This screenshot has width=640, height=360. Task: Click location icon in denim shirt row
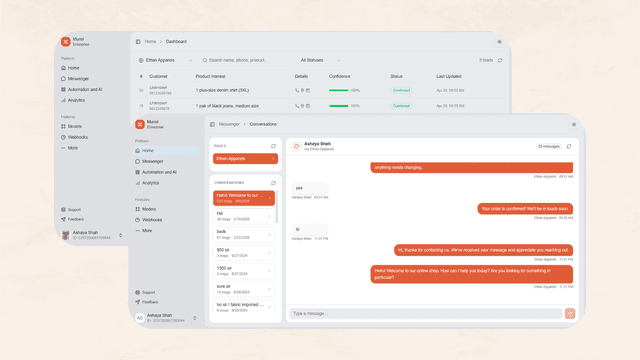(x=302, y=90)
